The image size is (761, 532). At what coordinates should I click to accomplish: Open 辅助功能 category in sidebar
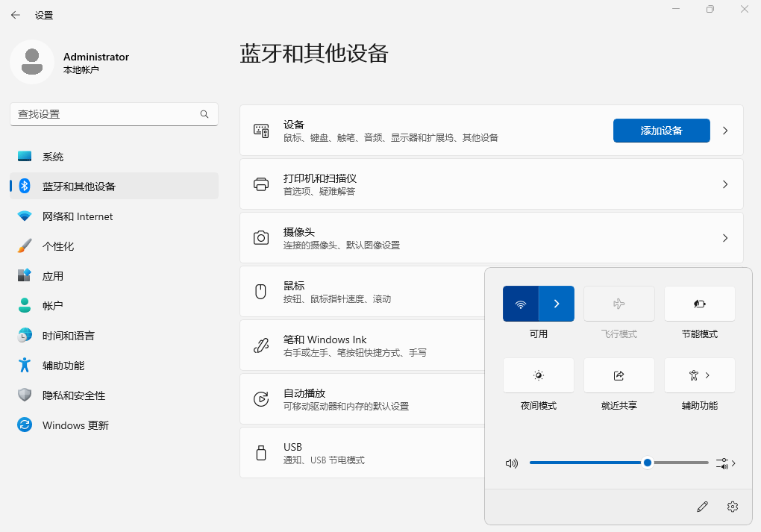pyautogui.click(x=114, y=365)
